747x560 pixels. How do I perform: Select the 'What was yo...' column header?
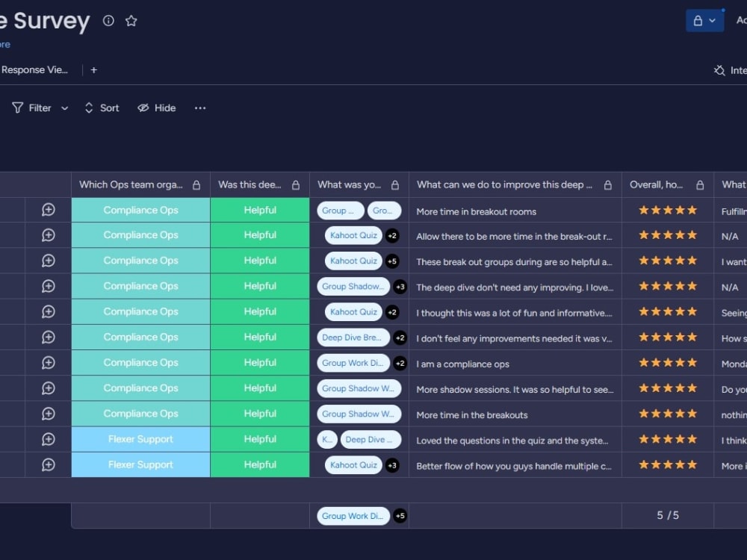click(x=359, y=184)
